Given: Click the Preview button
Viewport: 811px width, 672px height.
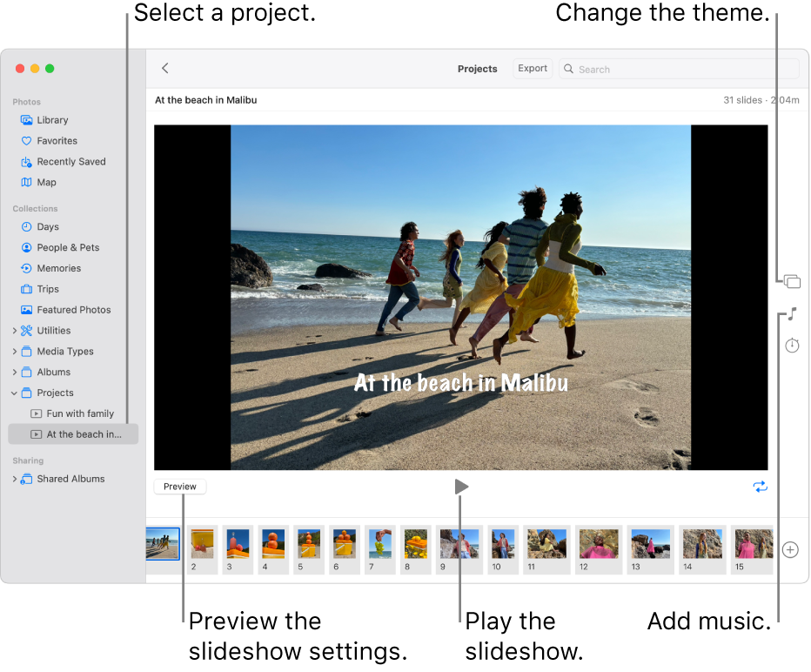Looking at the screenshot, I should pos(179,487).
